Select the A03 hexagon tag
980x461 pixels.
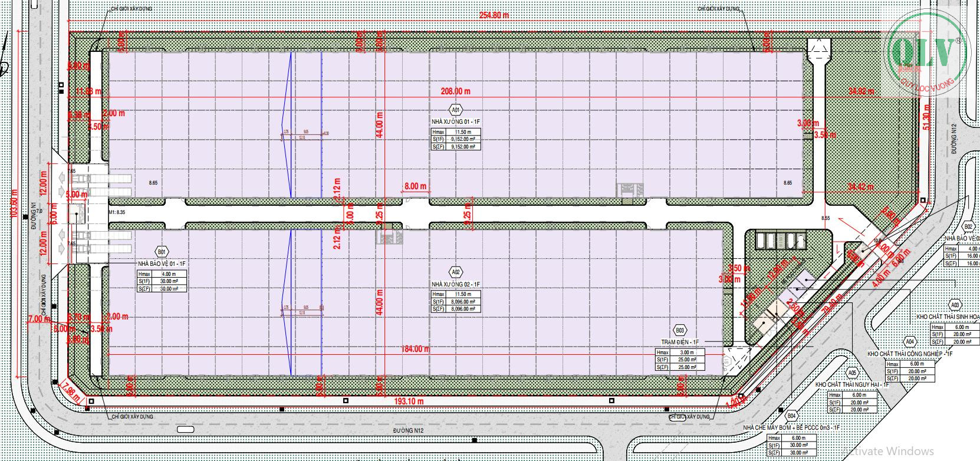pos(955,305)
